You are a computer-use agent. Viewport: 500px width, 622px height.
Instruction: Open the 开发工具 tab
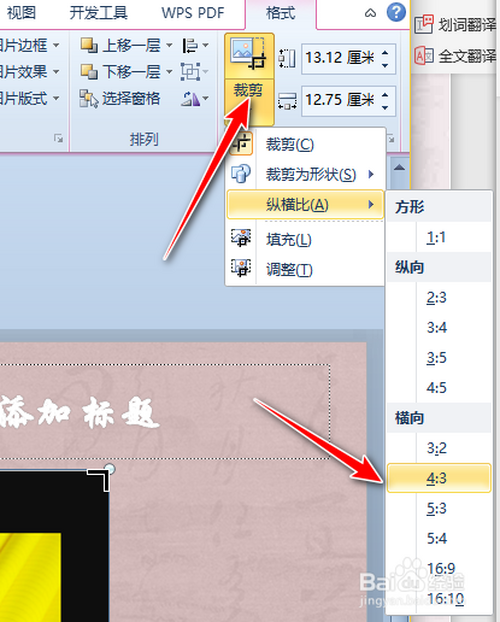98,13
